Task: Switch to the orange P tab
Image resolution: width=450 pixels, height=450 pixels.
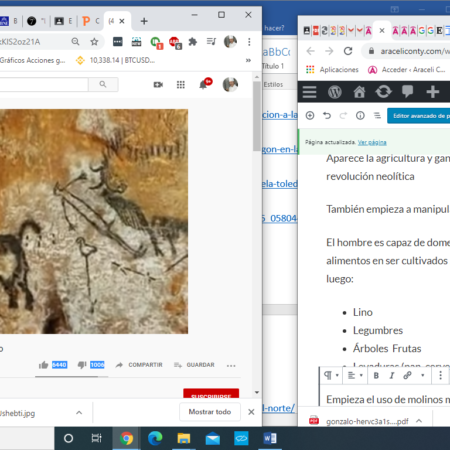Action: click(86, 21)
